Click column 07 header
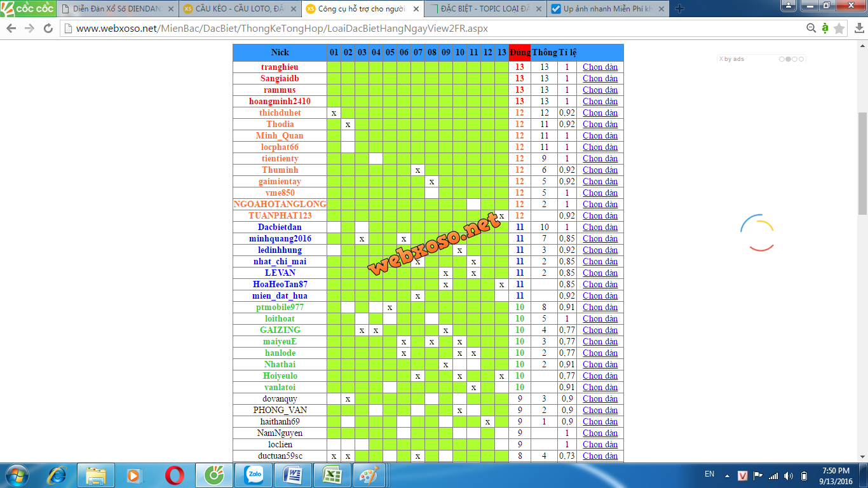The height and width of the screenshot is (488, 868). coord(417,52)
